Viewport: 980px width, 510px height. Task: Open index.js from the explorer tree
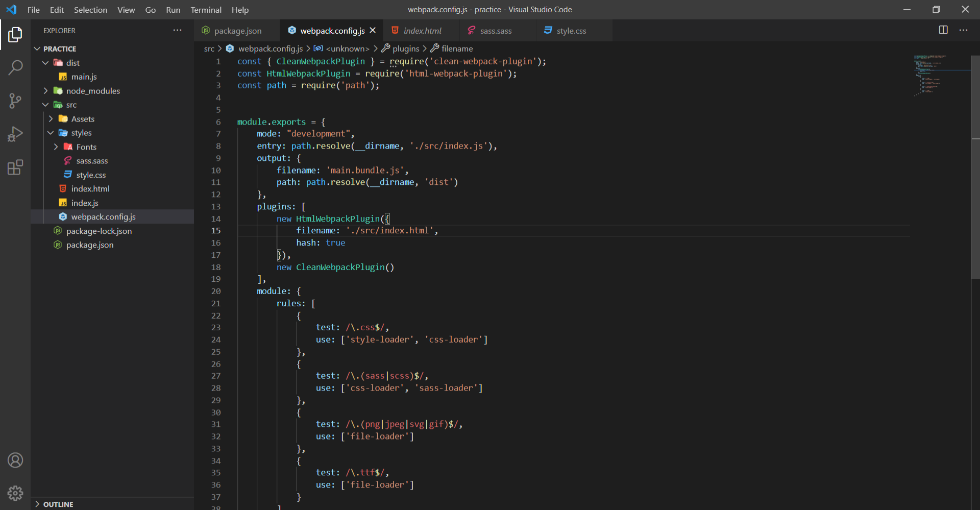pyautogui.click(x=112, y=203)
